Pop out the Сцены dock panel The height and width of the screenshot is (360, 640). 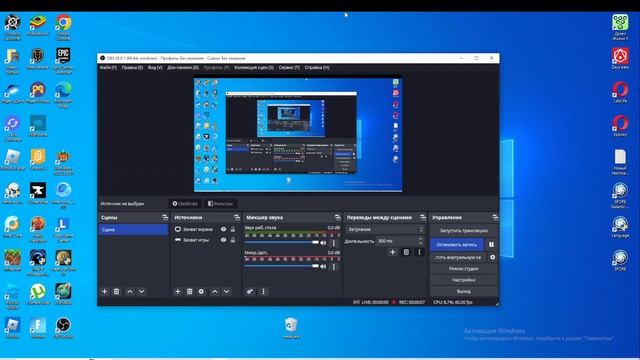164,218
